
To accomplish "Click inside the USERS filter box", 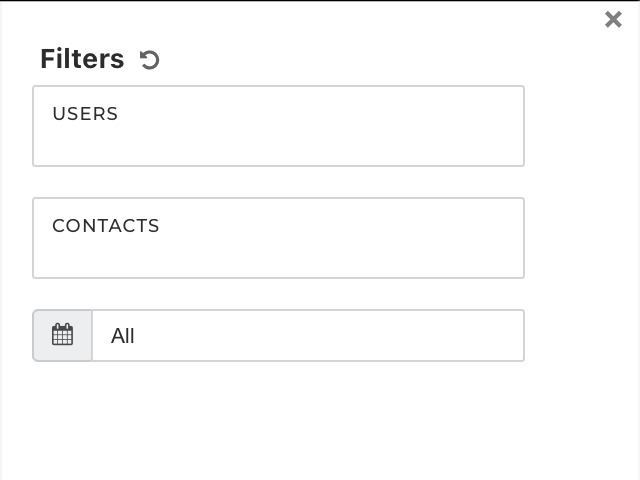I will coord(278,126).
